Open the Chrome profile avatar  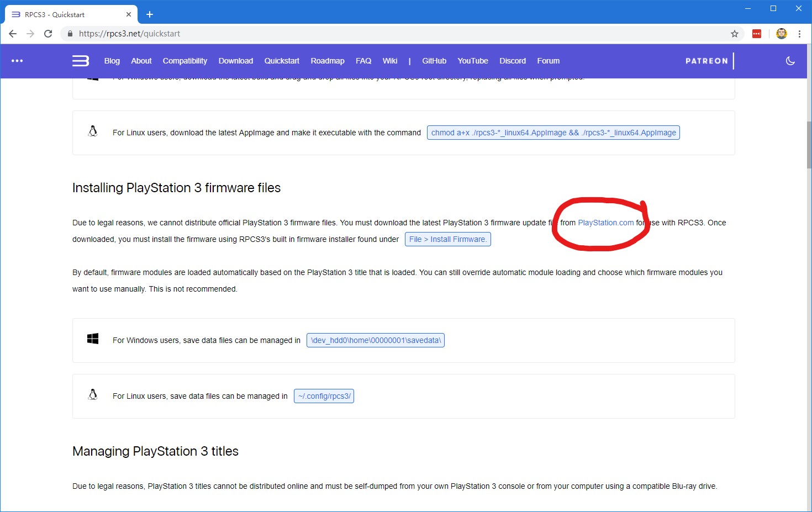point(781,34)
